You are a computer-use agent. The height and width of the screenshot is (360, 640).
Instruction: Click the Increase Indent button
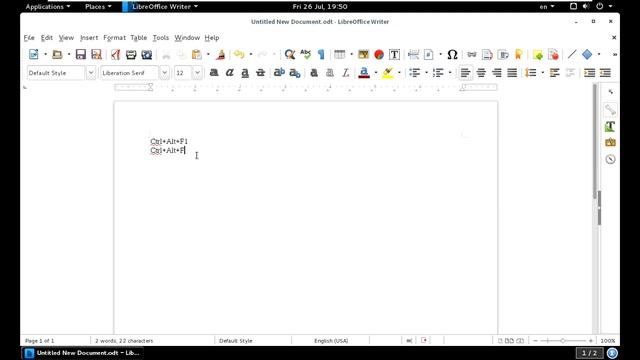click(x=589, y=73)
